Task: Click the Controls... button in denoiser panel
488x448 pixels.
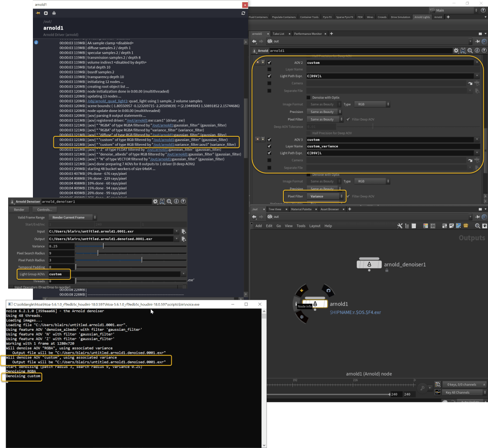Action: (x=44, y=209)
